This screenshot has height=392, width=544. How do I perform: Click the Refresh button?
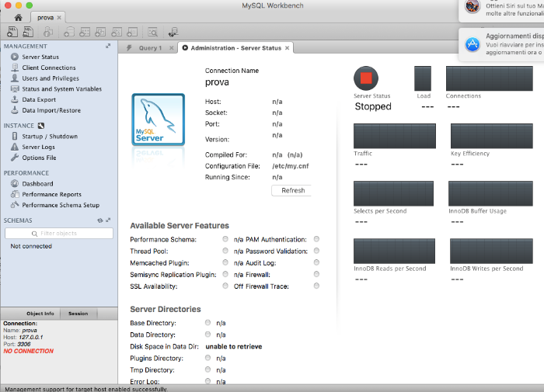click(x=291, y=190)
